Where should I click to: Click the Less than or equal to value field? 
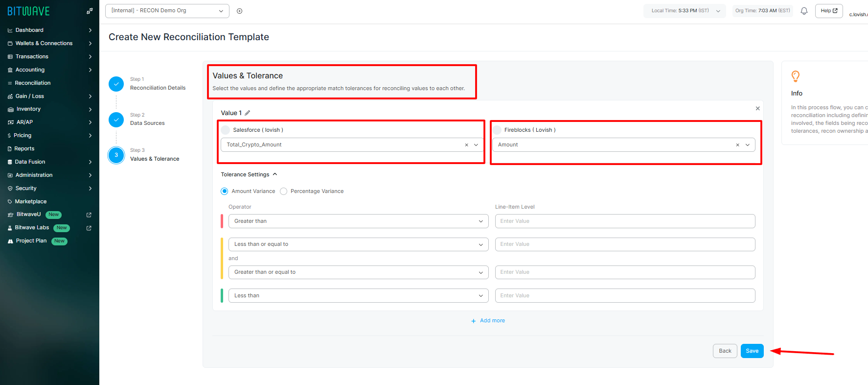(625, 244)
